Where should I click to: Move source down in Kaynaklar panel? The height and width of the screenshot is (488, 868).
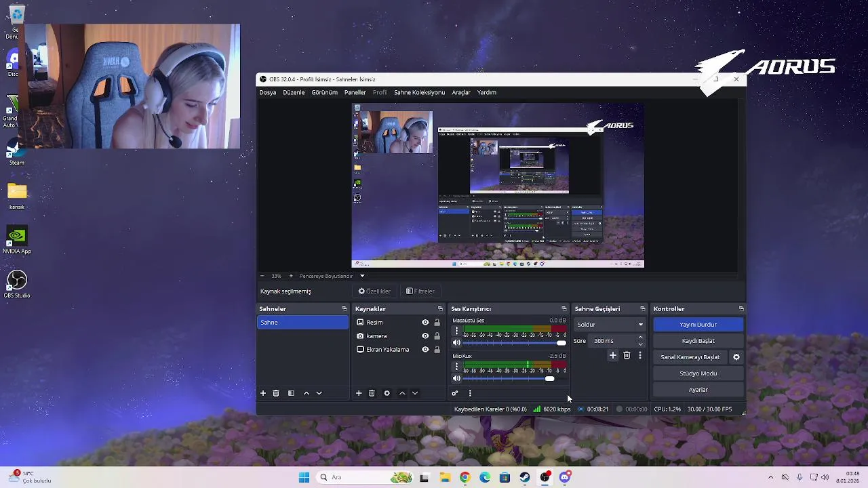(x=415, y=393)
